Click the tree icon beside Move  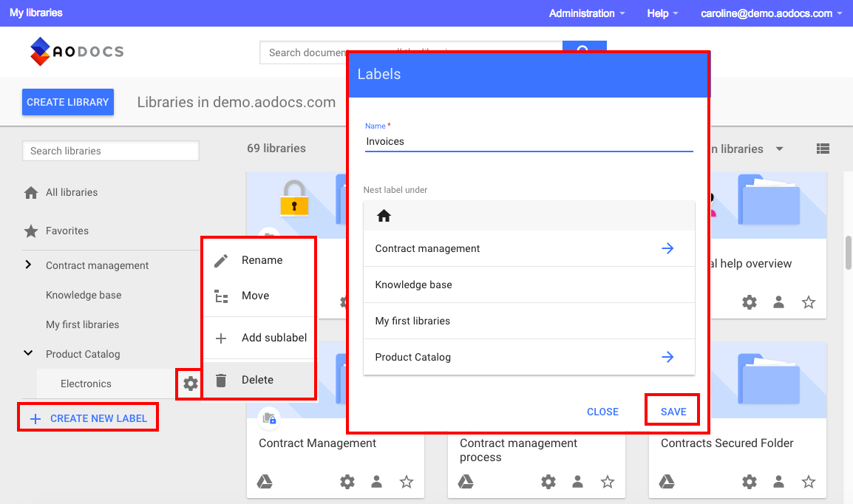point(221,296)
